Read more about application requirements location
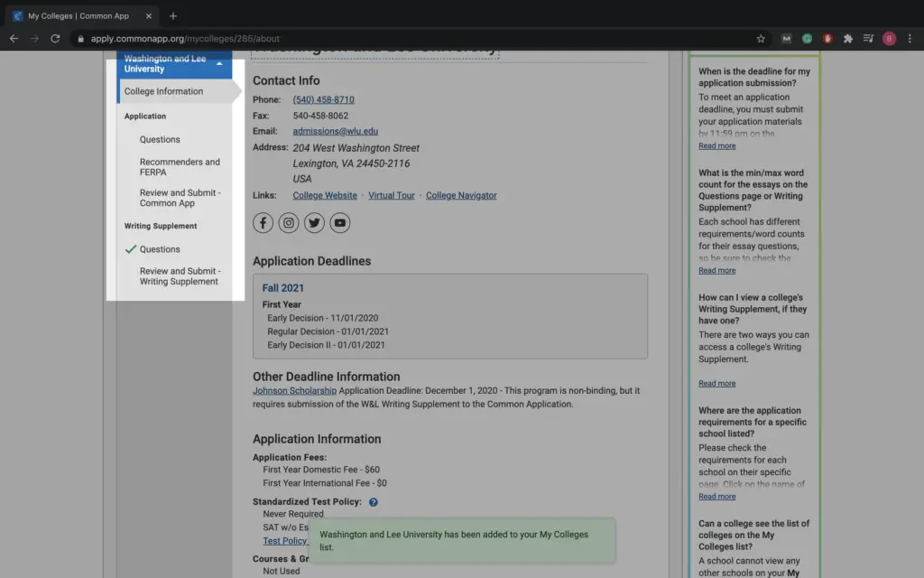The width and height of the screenshot is (924, 578). point(717,497)
